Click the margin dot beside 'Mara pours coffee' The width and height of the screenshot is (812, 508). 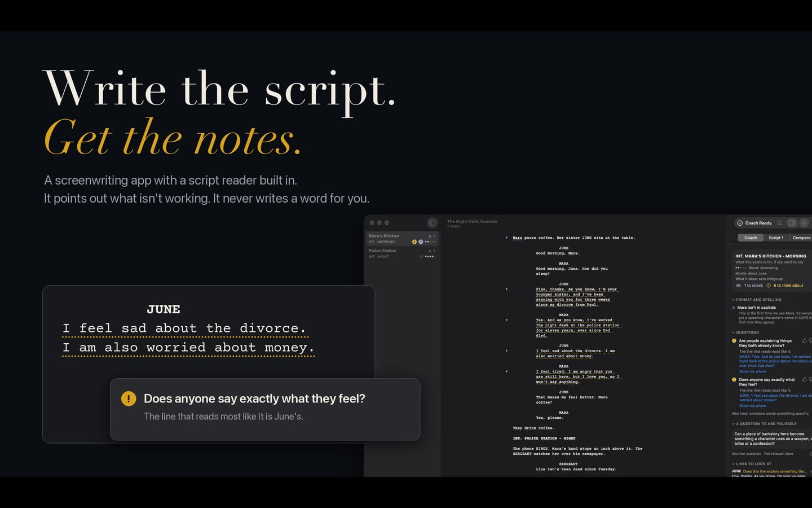coord(506,238)
